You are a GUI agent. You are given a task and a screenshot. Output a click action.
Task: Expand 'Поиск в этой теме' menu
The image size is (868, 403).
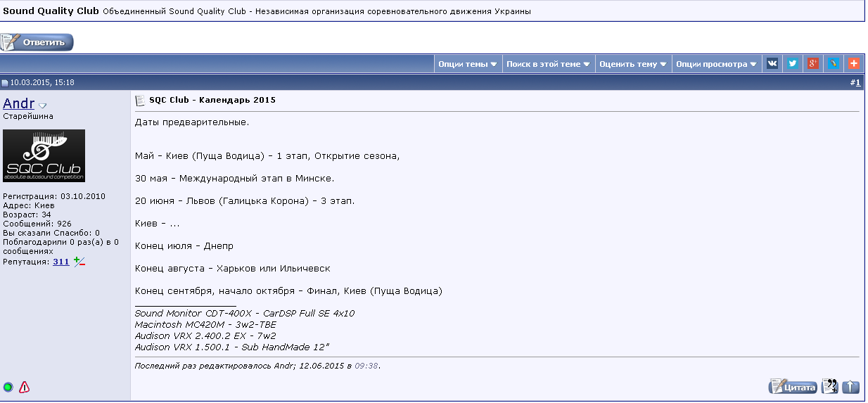[548, 64]
